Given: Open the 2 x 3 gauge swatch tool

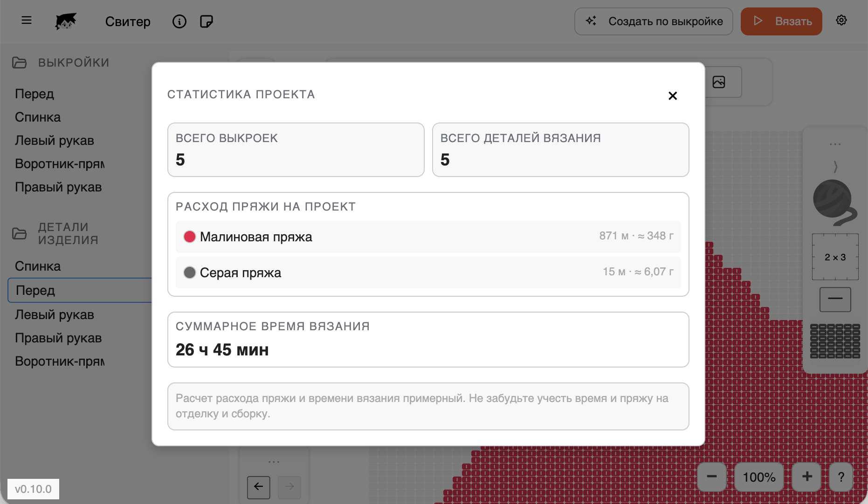Looking at the screenshot, I should coord(835,257).
